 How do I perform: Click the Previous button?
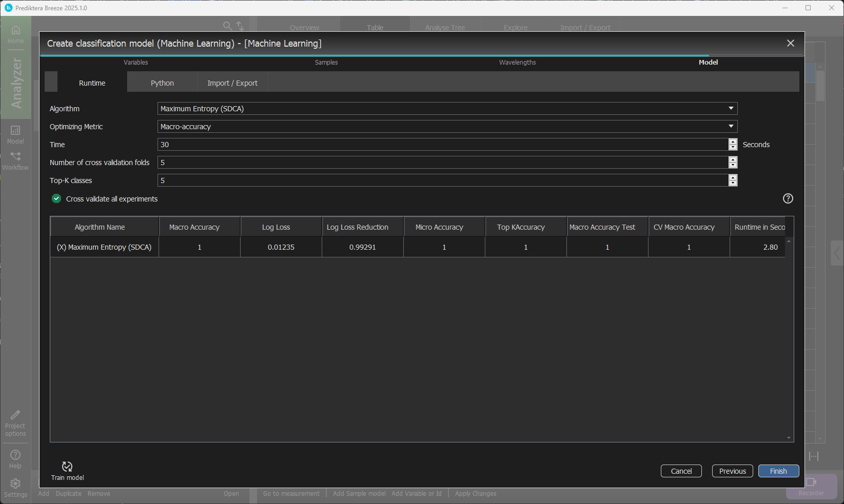point(732,471)
